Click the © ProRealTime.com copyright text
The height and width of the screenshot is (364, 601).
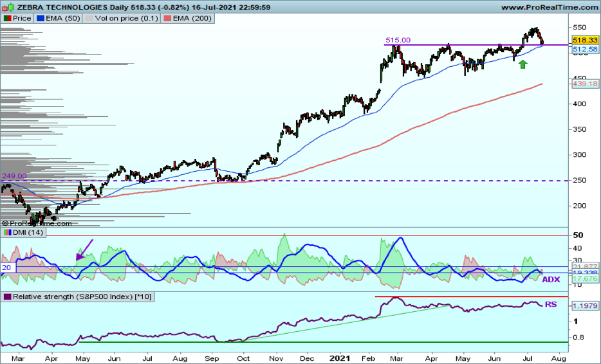(37, 223)
